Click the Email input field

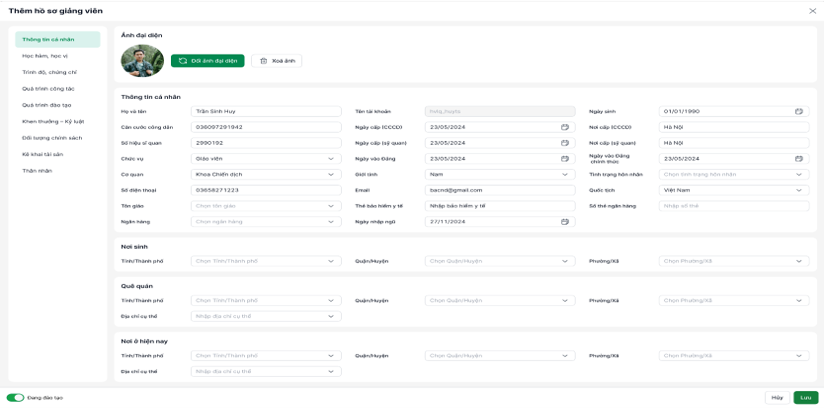(499, 190)
